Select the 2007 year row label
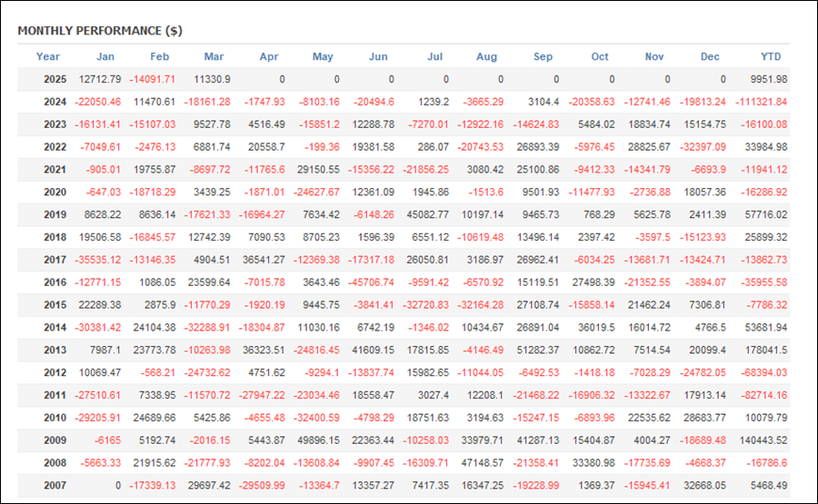 (x=55, y=485)
